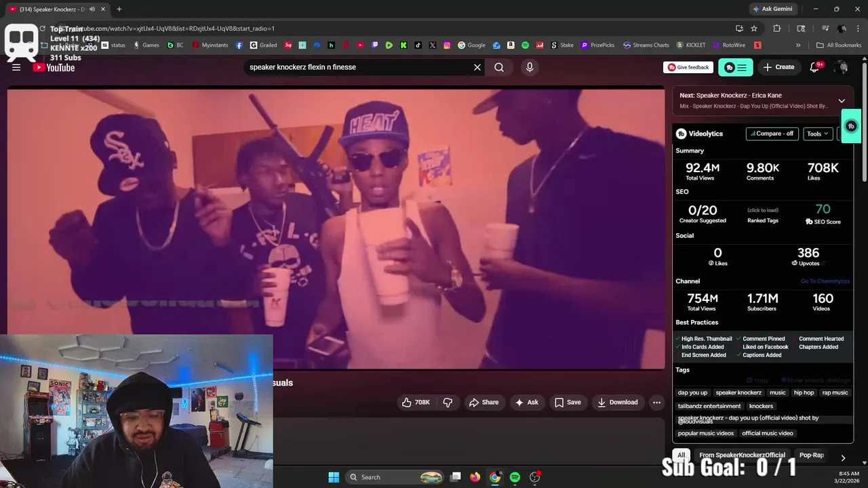Image resolution: width=868 pixels, height=488 pixels.
Task: Open the Instagram bookmark icon
Action: (447, 45)
